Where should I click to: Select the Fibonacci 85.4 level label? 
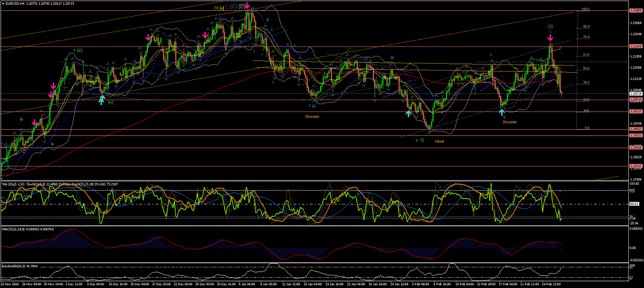click(x=586, y=26)
